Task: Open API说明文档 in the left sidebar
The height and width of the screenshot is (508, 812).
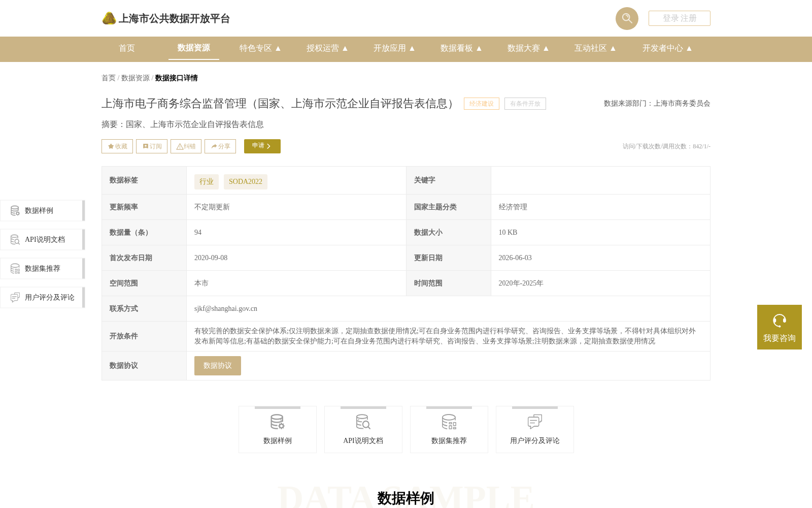Action: 42,239
